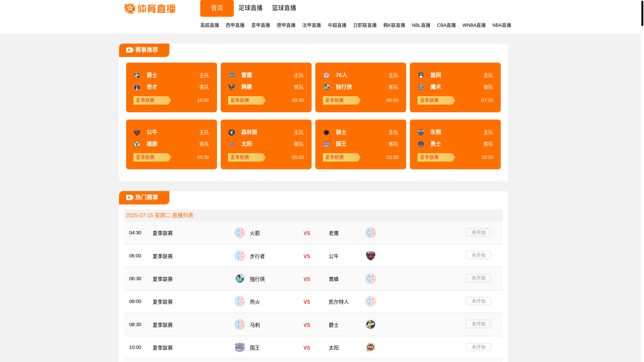Click 夏季联赛 tag on 灰熊 vs 勇士 card
644x362 pixels.
coord(436,157)
